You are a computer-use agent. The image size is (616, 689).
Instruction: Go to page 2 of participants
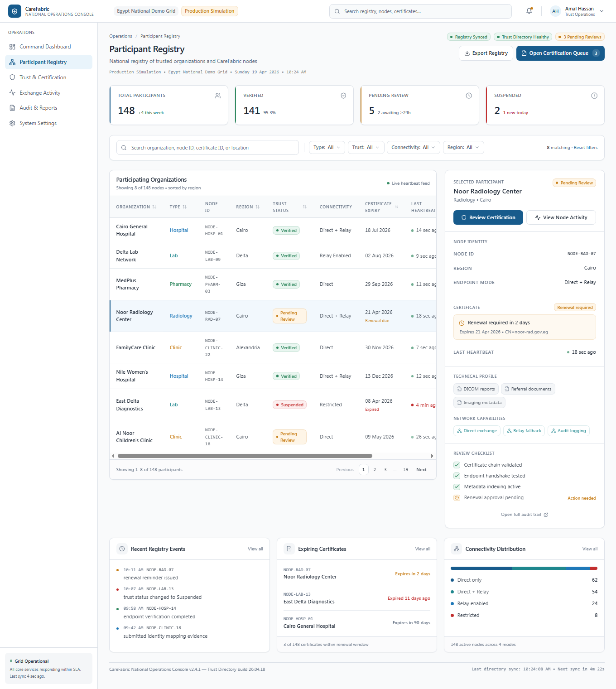click(375, 470)
